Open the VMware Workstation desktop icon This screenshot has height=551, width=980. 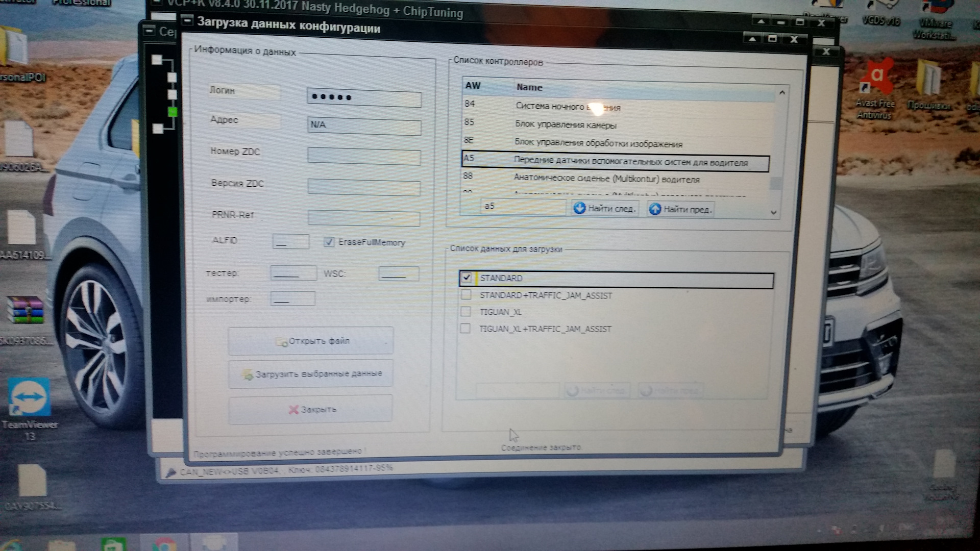click(x=934, y=19)
